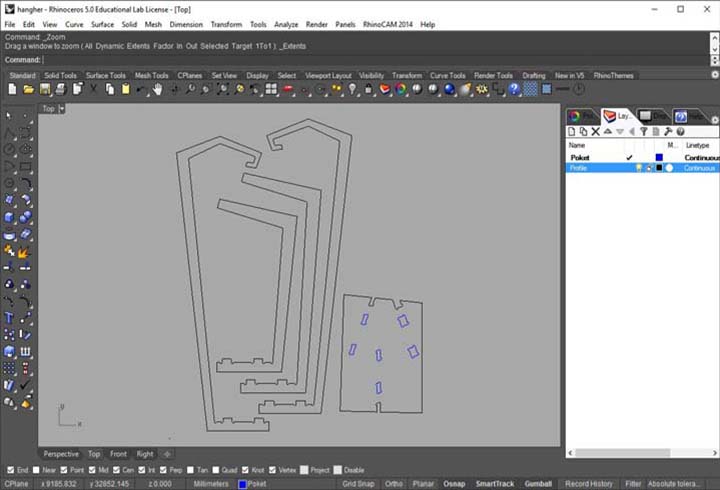Select the Poket layer row

(x=642, y=158)
